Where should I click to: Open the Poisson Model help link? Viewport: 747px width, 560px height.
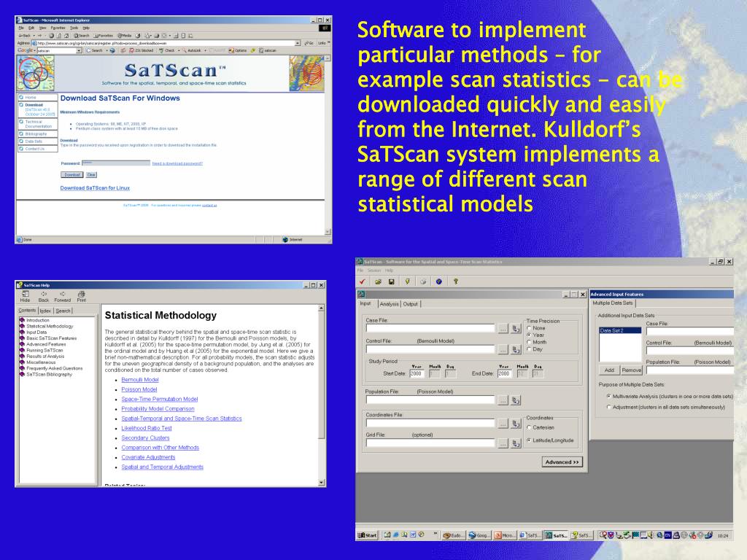tap(139, 389)
